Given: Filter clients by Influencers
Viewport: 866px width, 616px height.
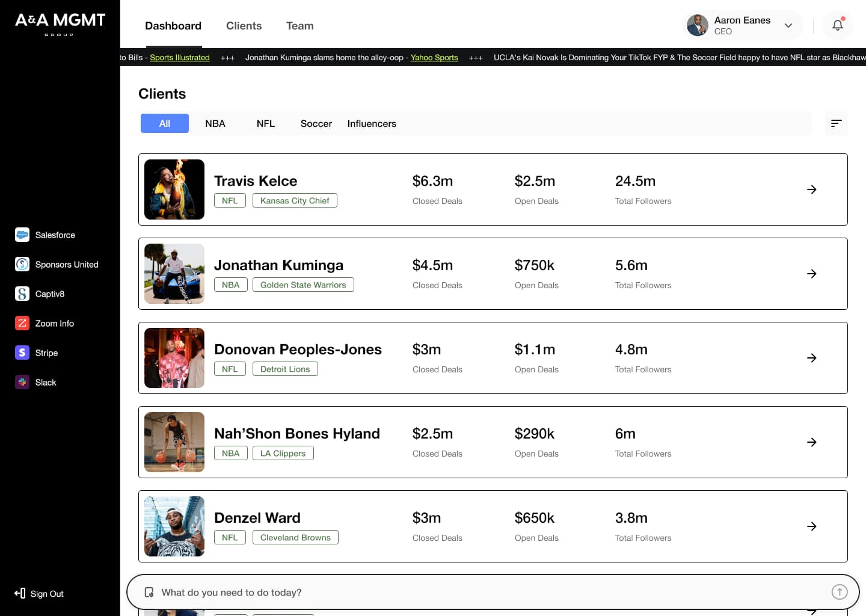Looking at the screenshot, I should click(372, 123).
